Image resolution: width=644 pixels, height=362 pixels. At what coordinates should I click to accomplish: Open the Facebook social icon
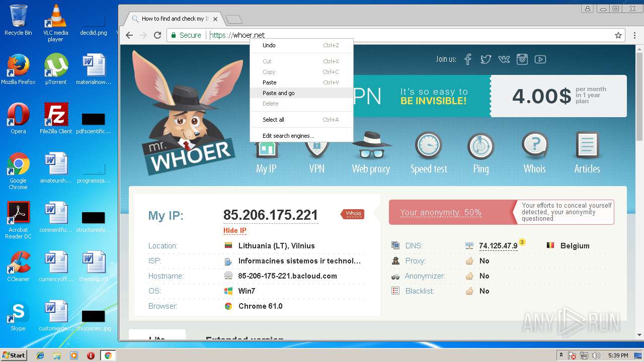click(468, 59)
